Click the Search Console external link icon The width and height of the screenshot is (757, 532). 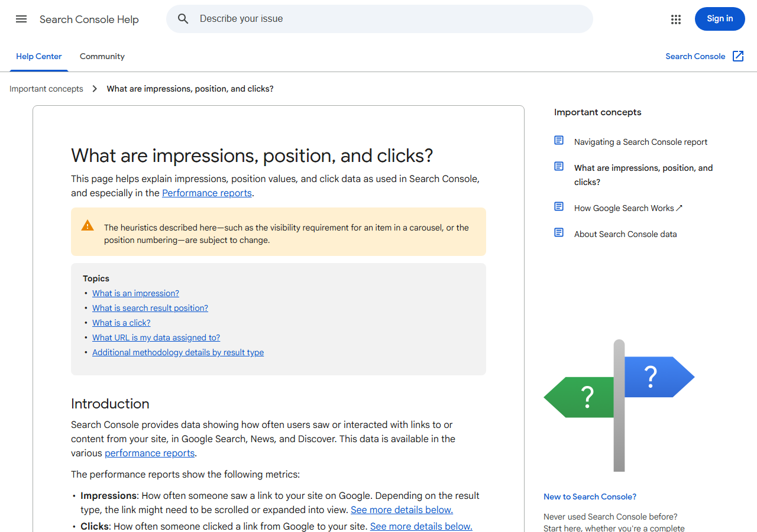(x=738, y=56)
